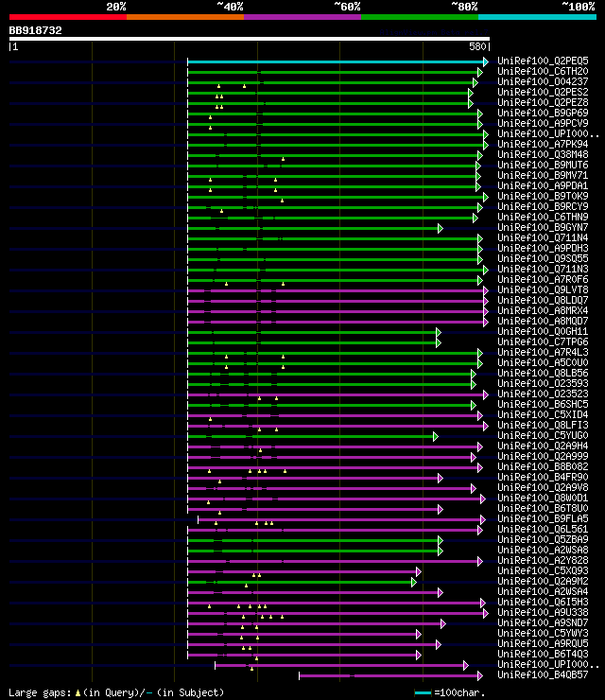Select the UniRef100_A9PCV9 label
Image resolution: width=605 pixels, height=700 pixels.
543,123
